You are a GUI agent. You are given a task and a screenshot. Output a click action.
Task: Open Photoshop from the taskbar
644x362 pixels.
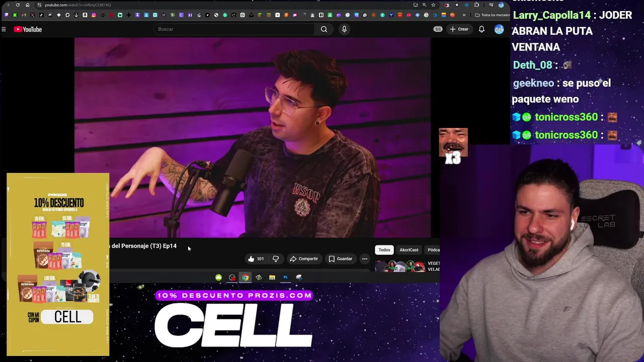point(285,278)
